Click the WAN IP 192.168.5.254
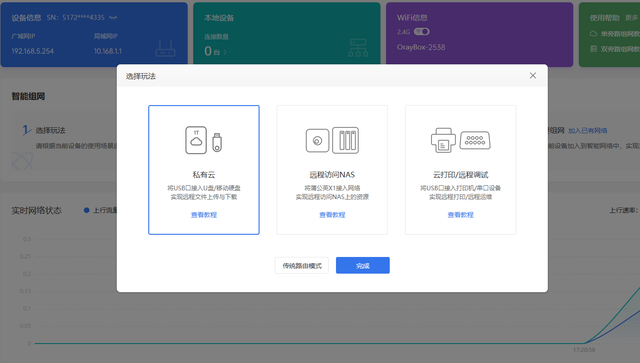 32,51
